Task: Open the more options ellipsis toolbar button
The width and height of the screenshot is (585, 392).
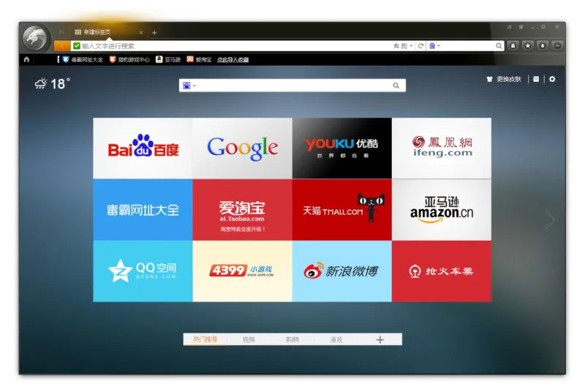Action: pyautogui.click(x=557, y=45)
